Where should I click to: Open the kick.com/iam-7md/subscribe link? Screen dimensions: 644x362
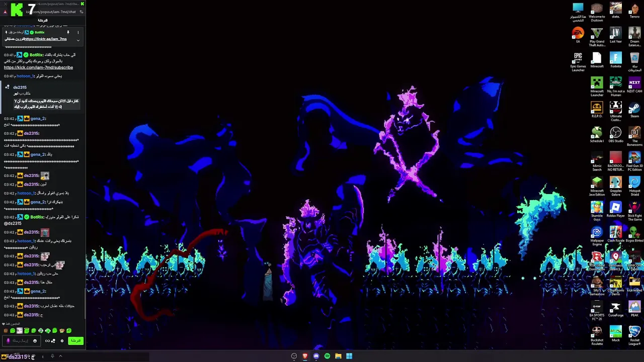[x=38, y=67]
